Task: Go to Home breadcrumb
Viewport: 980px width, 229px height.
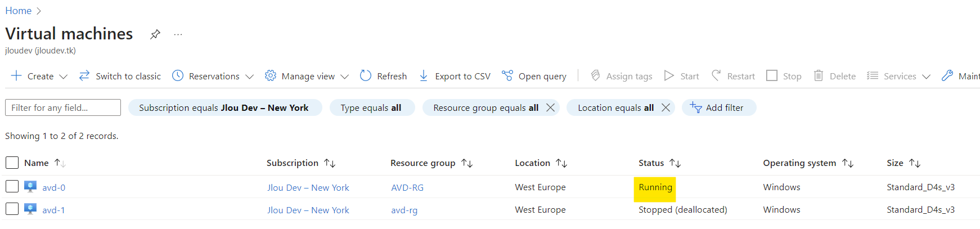Action: click(19, 11)
